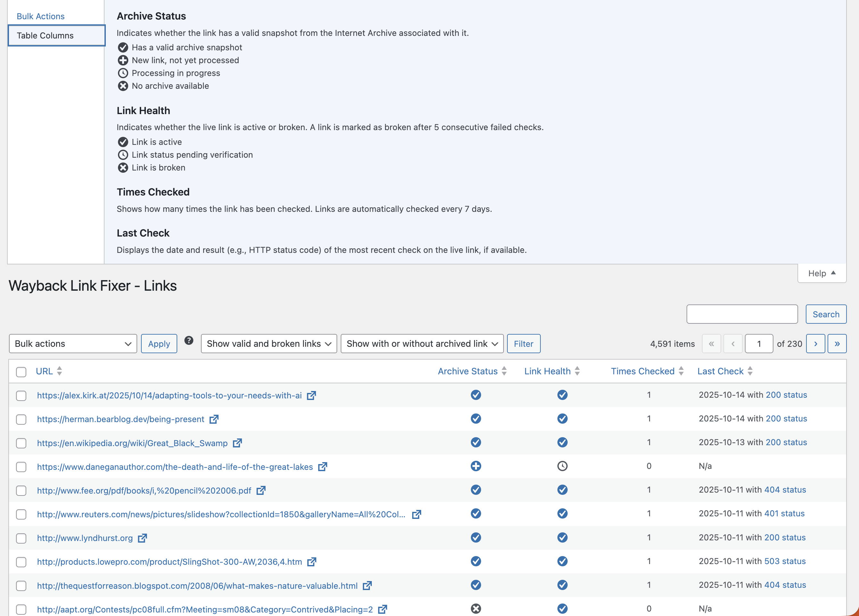Open external link icon for herman.bearblog.dev URL
Viewport: 859px width, 616px height.
click(x=214, y=419)
